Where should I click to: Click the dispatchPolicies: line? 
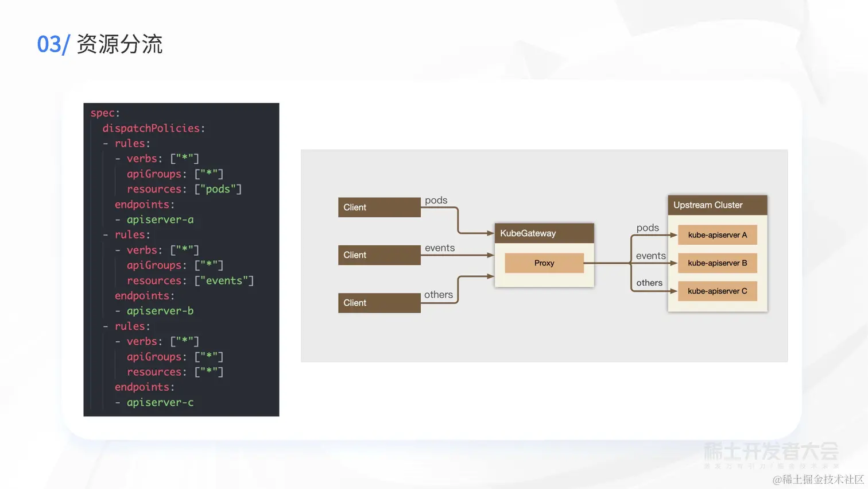click(x=153, y=128)
